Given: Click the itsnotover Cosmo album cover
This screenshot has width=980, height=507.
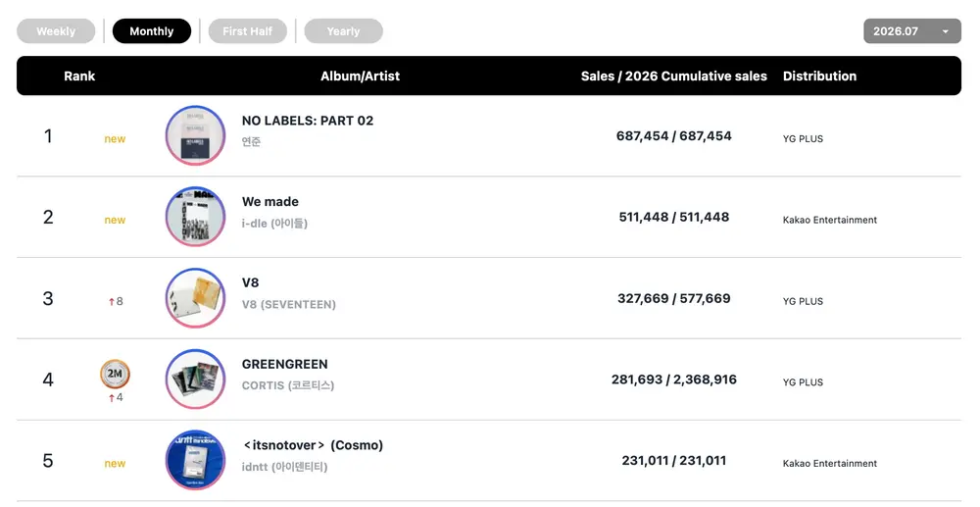Looking at the screenshot, I should (x=196, y=460).
